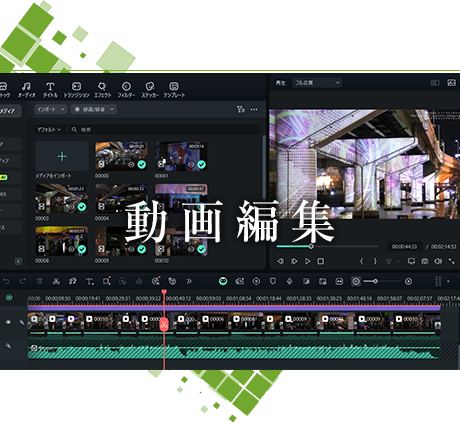Click the green round AI icon on the timeline toolbar
This screenshot has width=460, height=423.
pyautogui.click(x=223, y=281)
